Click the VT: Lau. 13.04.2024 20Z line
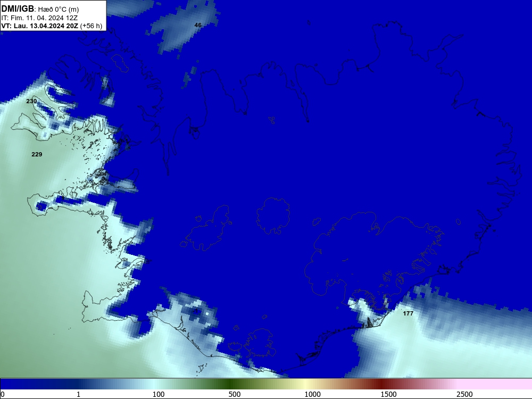Viewport: 532px width, 399px height. [x=52, y=26]
